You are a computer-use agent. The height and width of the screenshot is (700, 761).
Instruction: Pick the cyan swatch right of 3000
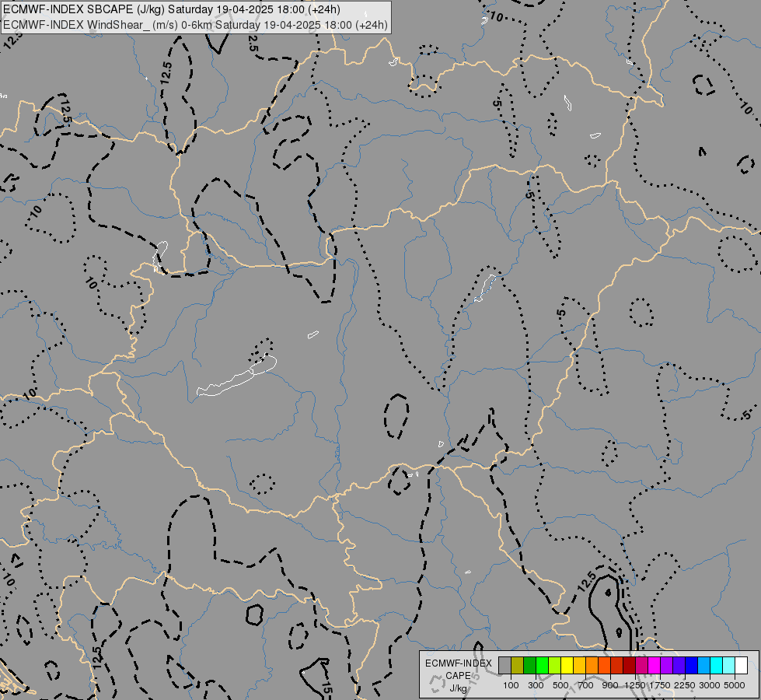point(717,666)
